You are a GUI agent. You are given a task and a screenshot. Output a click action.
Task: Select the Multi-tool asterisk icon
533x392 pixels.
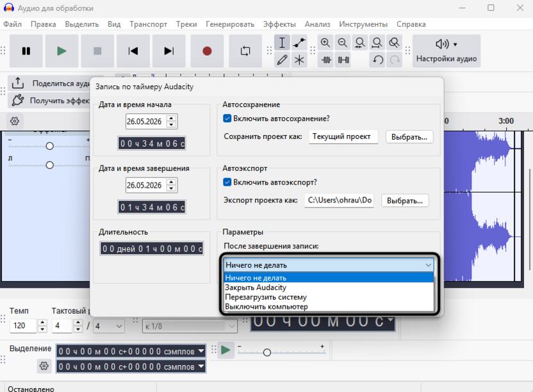(299, 60)
